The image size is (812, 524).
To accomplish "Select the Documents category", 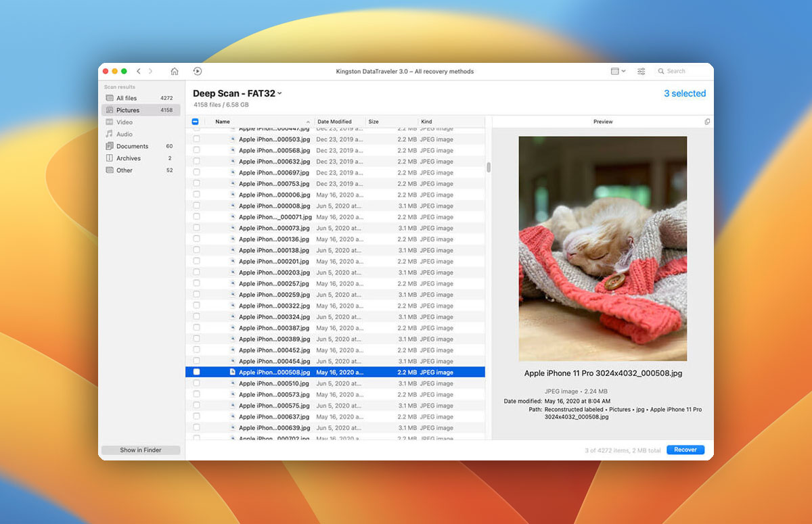I will click(141, 146).
